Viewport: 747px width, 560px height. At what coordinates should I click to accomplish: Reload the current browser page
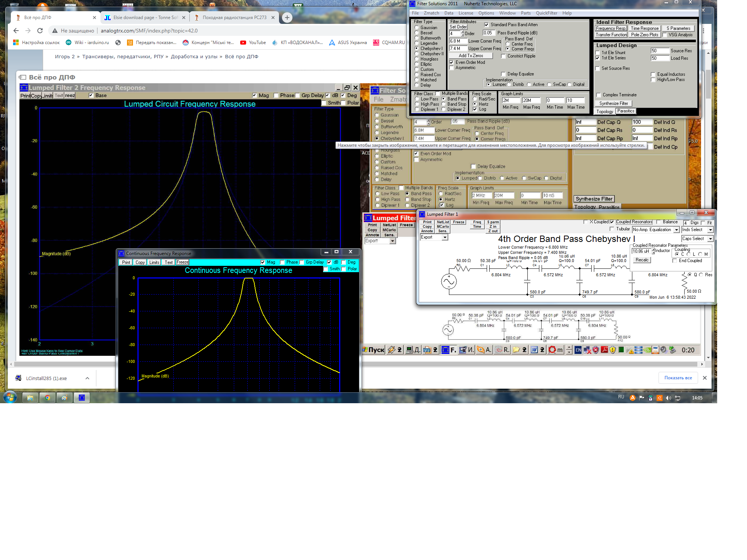click(x=40, y=31)
